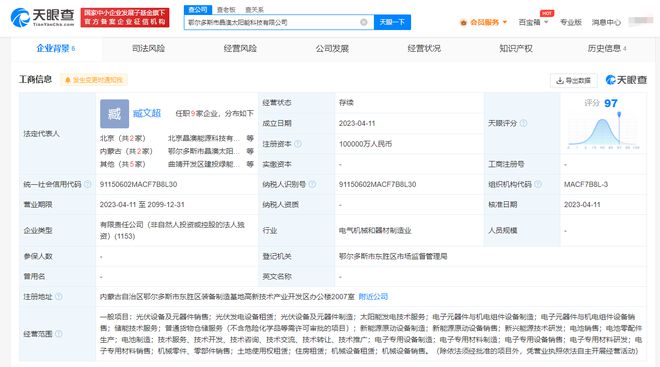The height and width of the screenshot is (367, 660).
Task: Click the 其他（共5家） region entry
Action: 122,164
